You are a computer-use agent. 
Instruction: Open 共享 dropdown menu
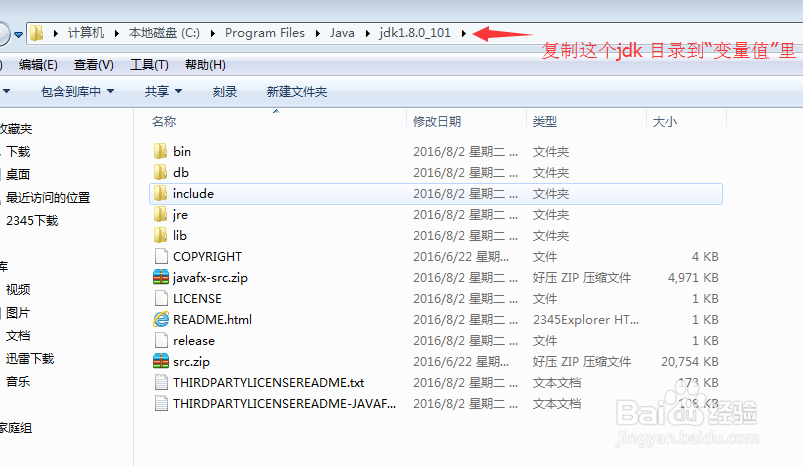163,92
